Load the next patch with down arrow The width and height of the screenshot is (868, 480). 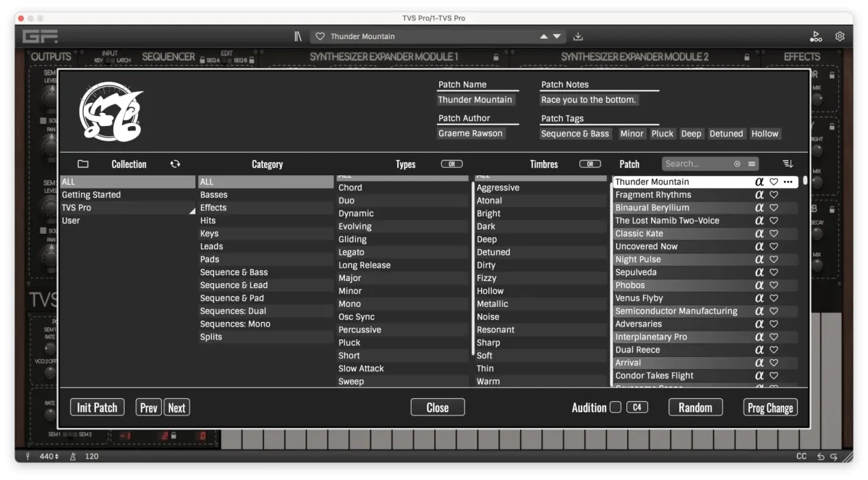click(x=557, y=36)
